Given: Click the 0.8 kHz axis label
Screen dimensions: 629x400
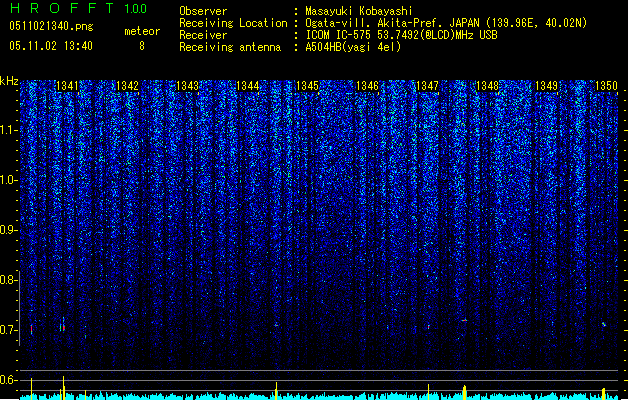Looking at the screenshot, I should [7, 280].
